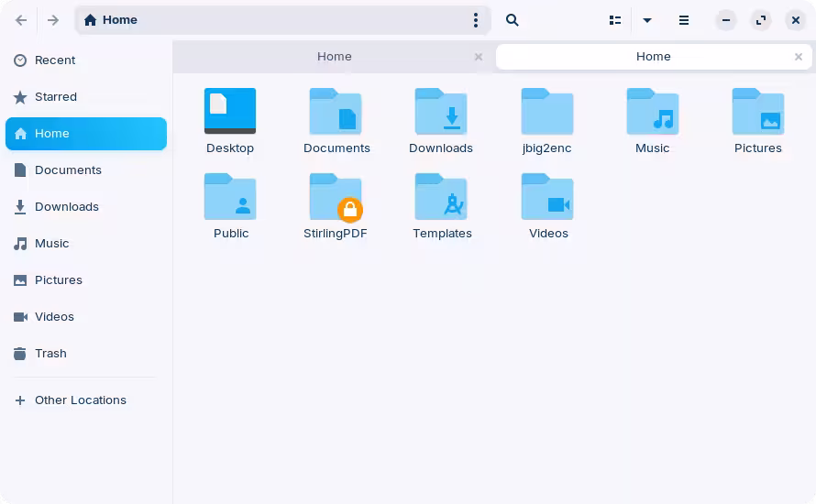Screen dimensions: 816x504
Task: Switch to the first Home tab
Action: click(334, 57)
